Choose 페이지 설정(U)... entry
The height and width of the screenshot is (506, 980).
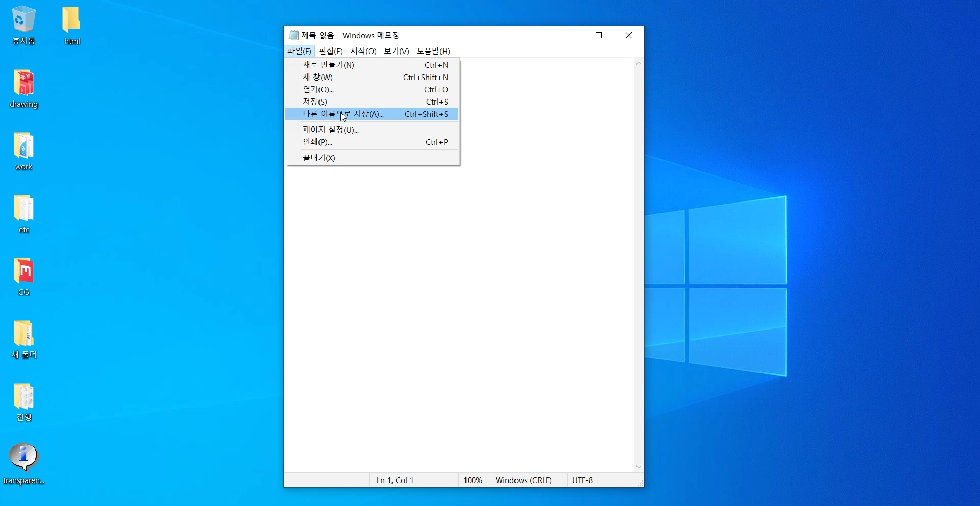[372, 130]
